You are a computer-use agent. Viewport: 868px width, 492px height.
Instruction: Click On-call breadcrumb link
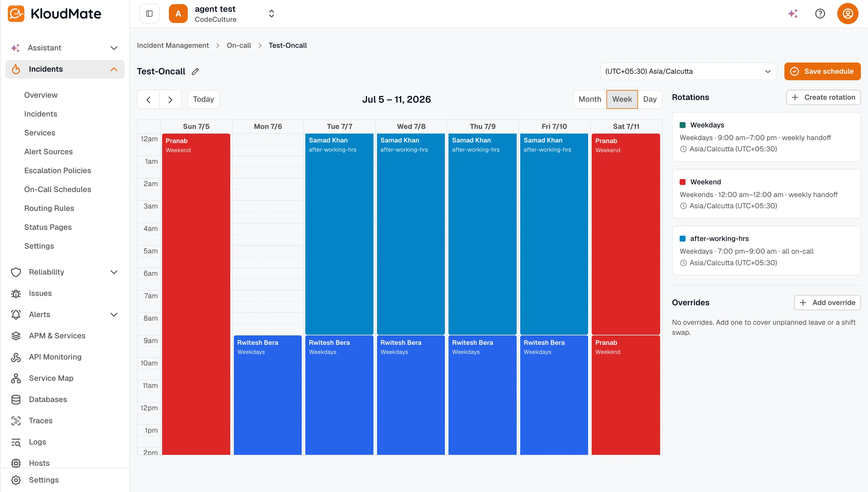click(x=239, y=45)
